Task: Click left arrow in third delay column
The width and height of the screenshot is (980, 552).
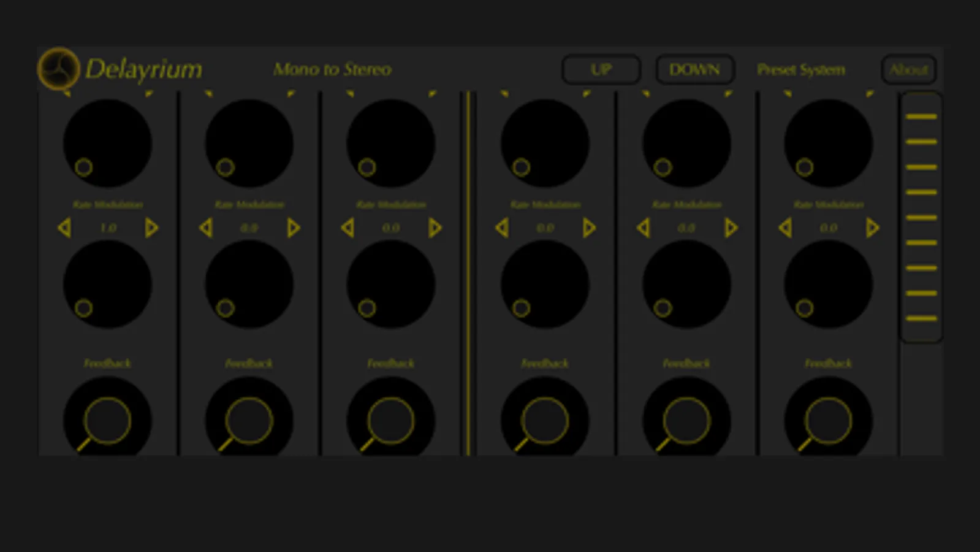Action: (348, 228)
